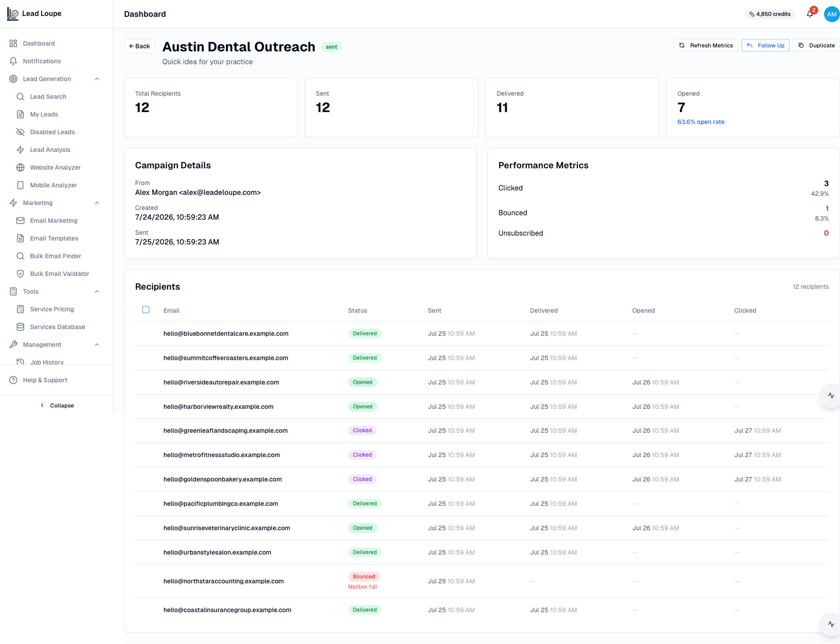The width and height of the screenshot is (840, 644).
Task: Click the Mobile Analyzer phone icon
Action: click(20, 185)
